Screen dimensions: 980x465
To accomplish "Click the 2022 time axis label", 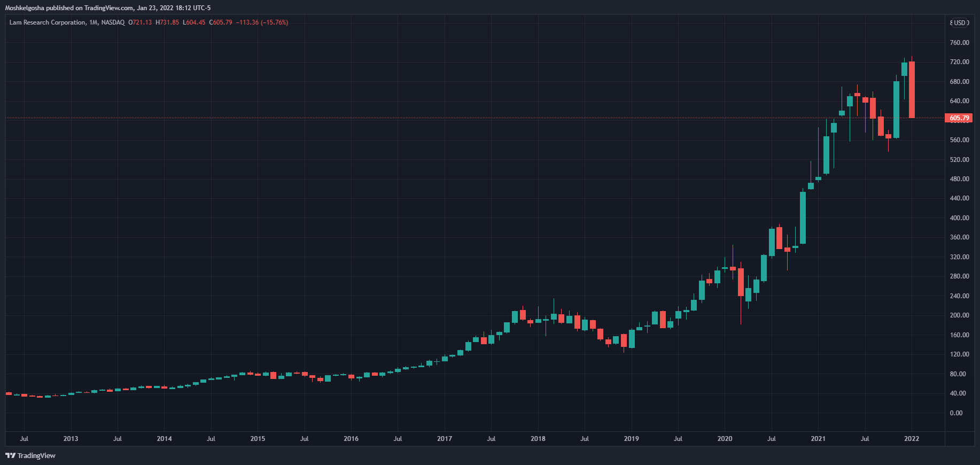I will 912,439.
